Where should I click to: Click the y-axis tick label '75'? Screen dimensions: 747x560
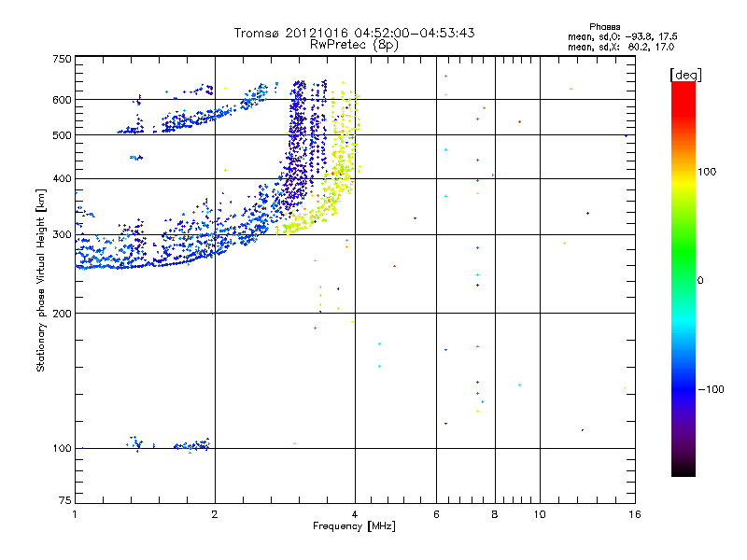(65, 500)
